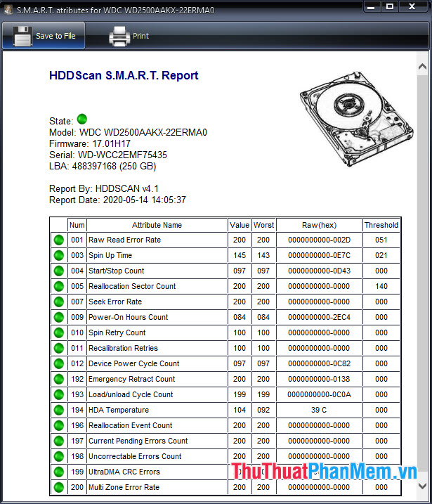Click the Save to File button label

(55, 36)
